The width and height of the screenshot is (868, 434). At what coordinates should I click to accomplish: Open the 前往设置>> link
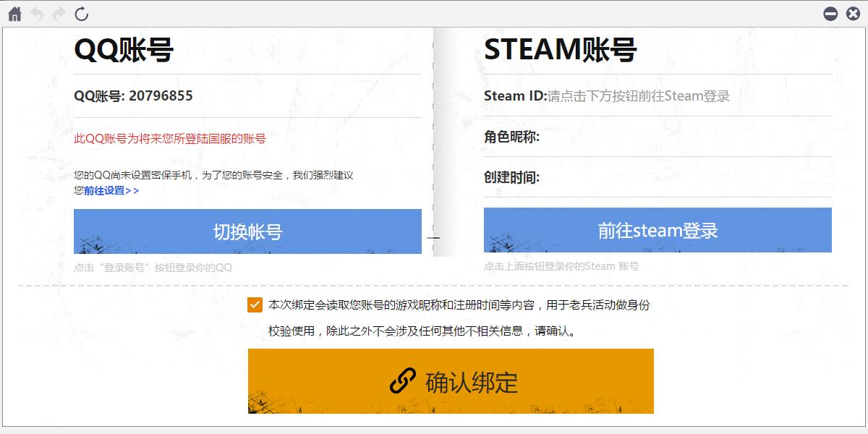pyautogui.click(x=111, y=191)
